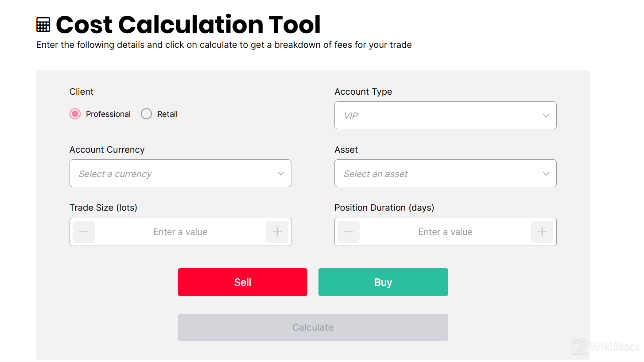This screenshot has width=644, height=362.
Task: Click the chevron on the Account Type selector
Action: (x=546, y=116)
